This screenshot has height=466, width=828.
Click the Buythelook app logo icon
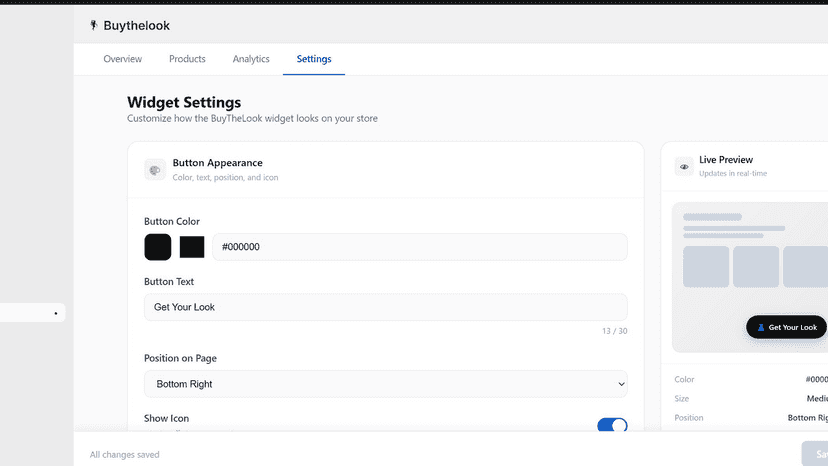93,25
